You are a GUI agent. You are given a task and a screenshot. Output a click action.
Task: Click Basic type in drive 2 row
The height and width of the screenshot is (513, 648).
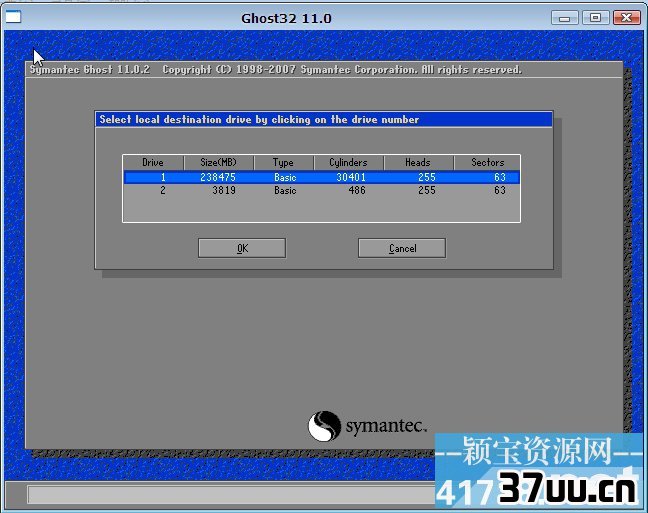click(x=285, y=190)
